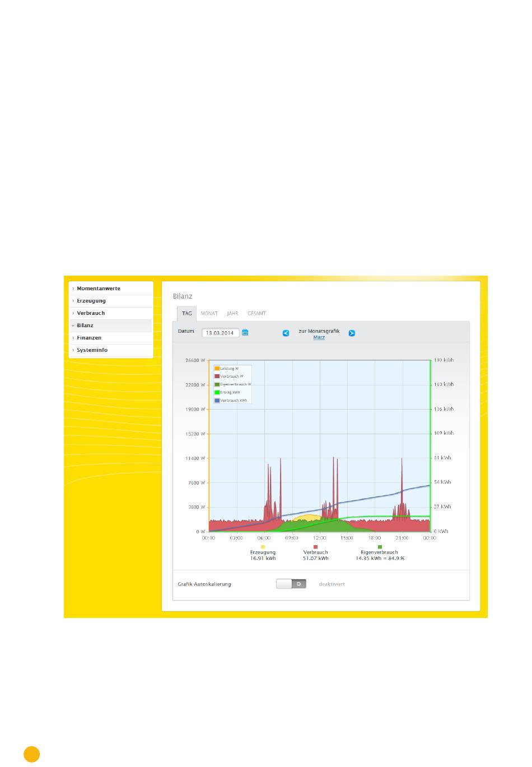Click the '26600 W' axis label
The image size is (532, 767).
(x=195, y=360)
